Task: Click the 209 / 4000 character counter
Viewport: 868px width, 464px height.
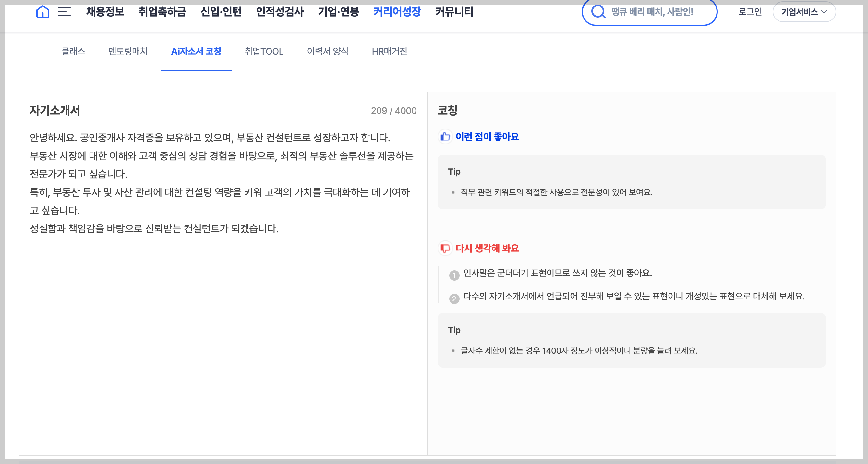Action: [x=393, y=111]
